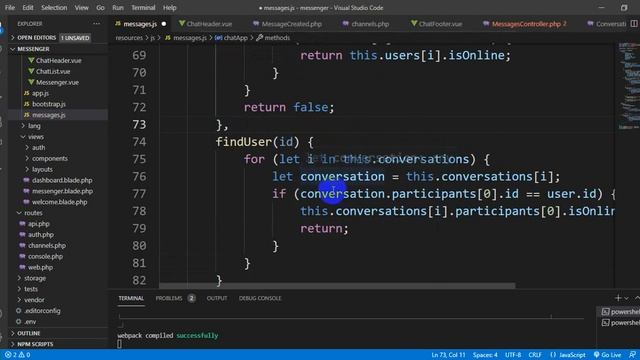
Task: Click the errors and warnings status indicator
Action: 18,355
